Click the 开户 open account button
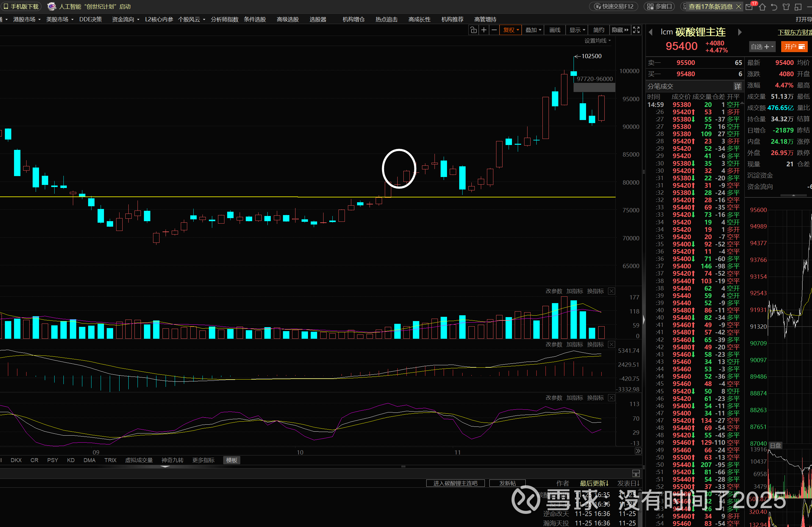This screenshot has height=527, width=812. click(794, 47)
